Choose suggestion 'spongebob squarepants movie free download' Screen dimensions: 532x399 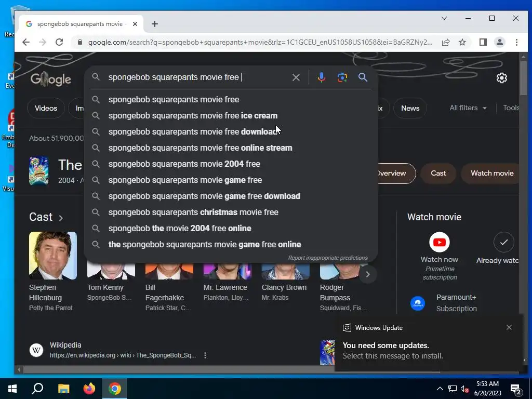click(231, 131)
